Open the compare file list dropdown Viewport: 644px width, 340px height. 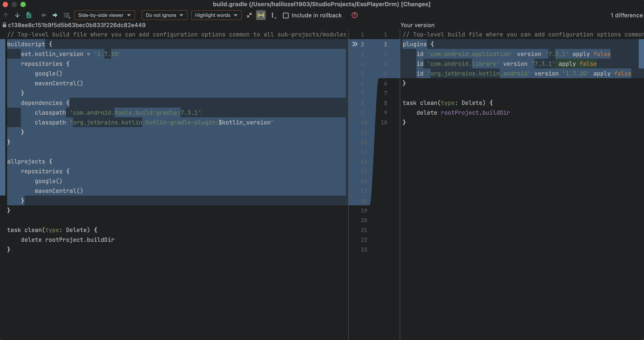[67, 16]
